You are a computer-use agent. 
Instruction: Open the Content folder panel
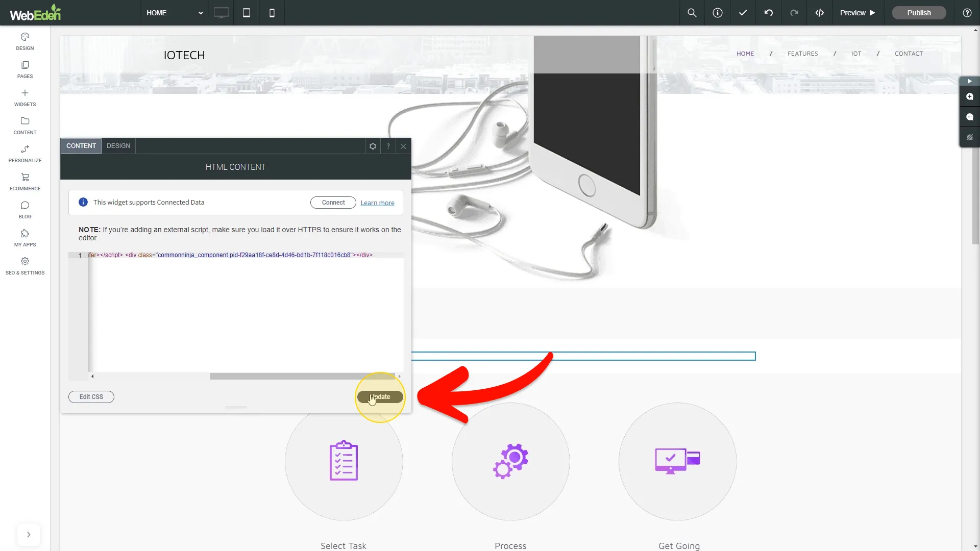[x=24, y=126]
